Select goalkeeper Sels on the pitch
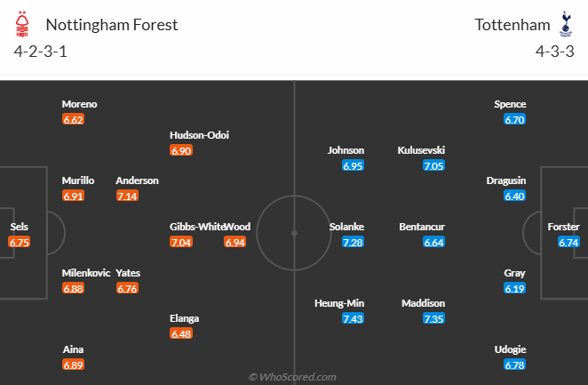588x385 pixels. click(20, 226)
